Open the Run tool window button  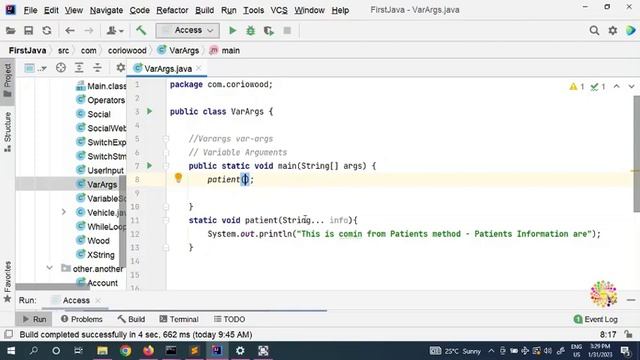click(34, 319)
